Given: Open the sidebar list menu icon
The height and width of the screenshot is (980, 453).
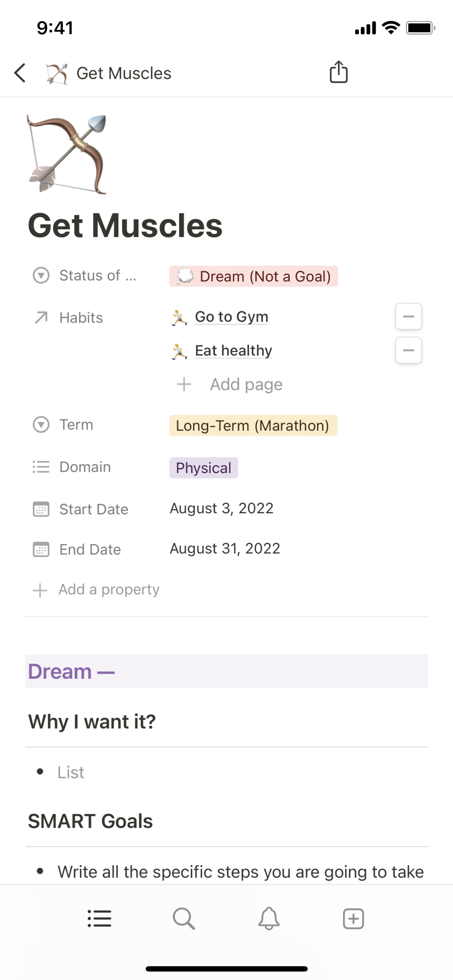Looking at the screenshot, I should tap(99, 918).
